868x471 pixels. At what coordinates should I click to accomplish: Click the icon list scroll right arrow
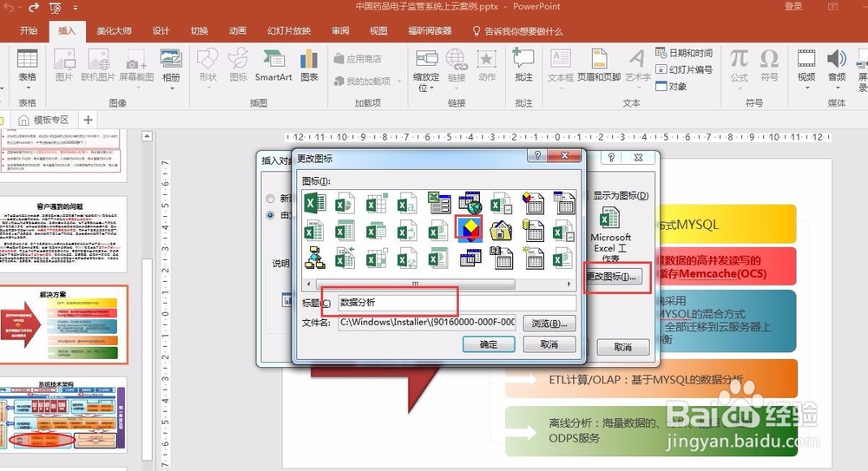point(569,284)
